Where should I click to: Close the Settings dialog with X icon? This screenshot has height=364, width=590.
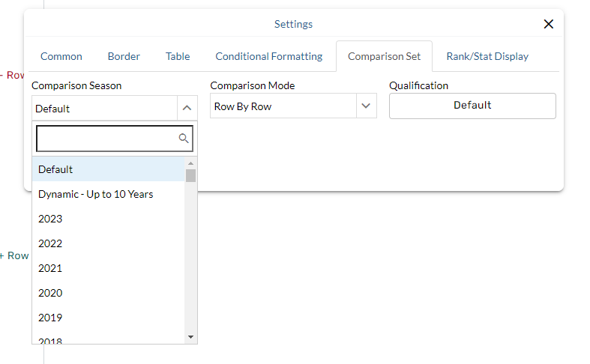[548, 24]
